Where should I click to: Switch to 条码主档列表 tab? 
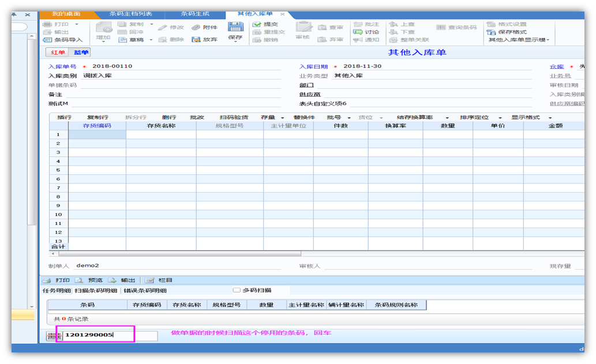tap(131, 14)
